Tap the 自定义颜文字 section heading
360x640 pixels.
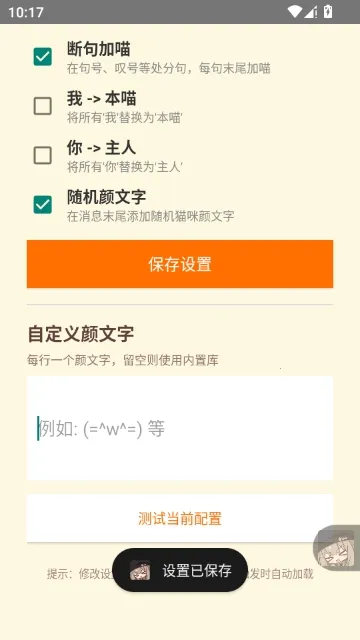80,334
